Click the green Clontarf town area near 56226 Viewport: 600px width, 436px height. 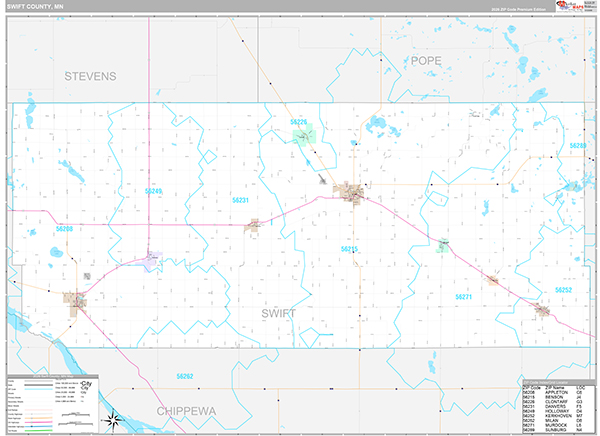click(x=305, y=135)
